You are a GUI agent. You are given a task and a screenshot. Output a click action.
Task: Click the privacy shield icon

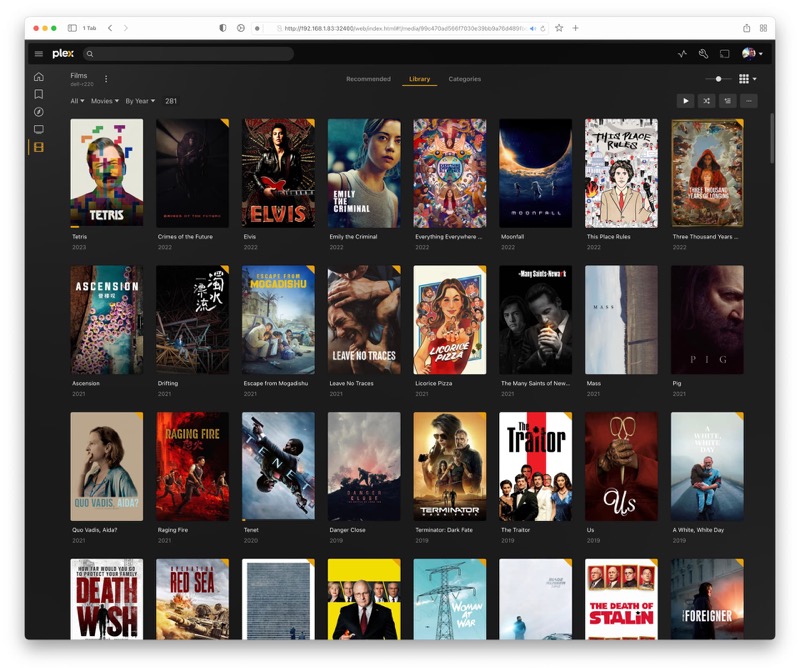pos(223,28)
